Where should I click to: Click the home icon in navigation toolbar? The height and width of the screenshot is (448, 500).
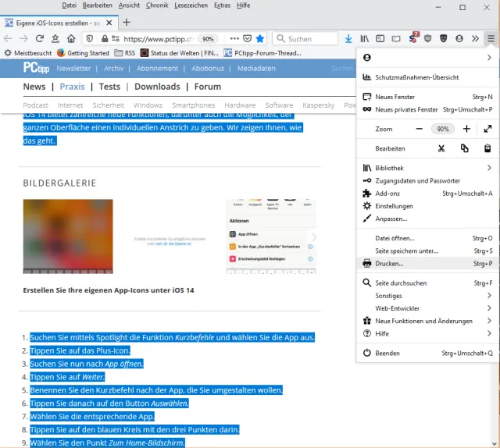(x=71, y=38)
